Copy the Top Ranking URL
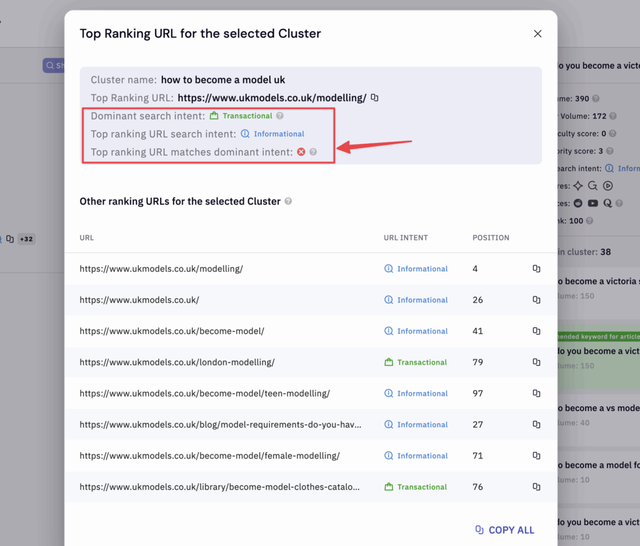640x546 pixels. coord(375,98)
